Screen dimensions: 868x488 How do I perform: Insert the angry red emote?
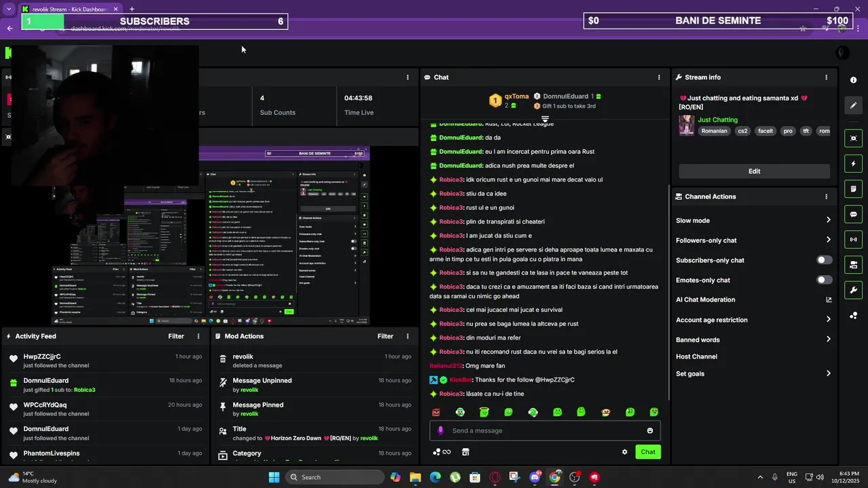pyautogui.click(x=436, y=412)
